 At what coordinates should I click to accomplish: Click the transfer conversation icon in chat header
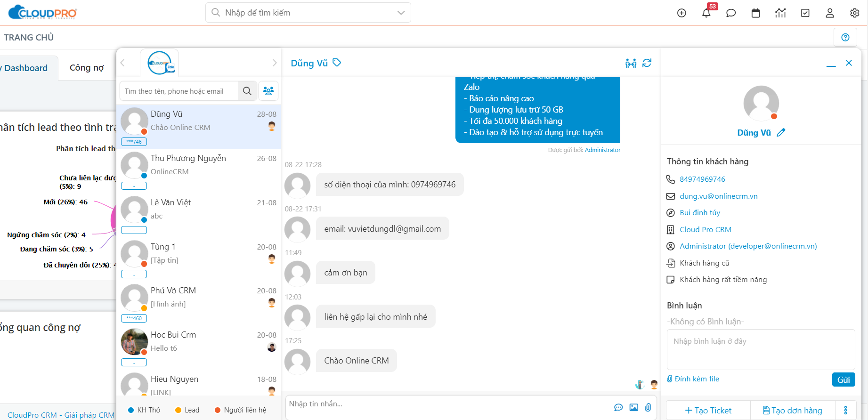tap(631, 63)
